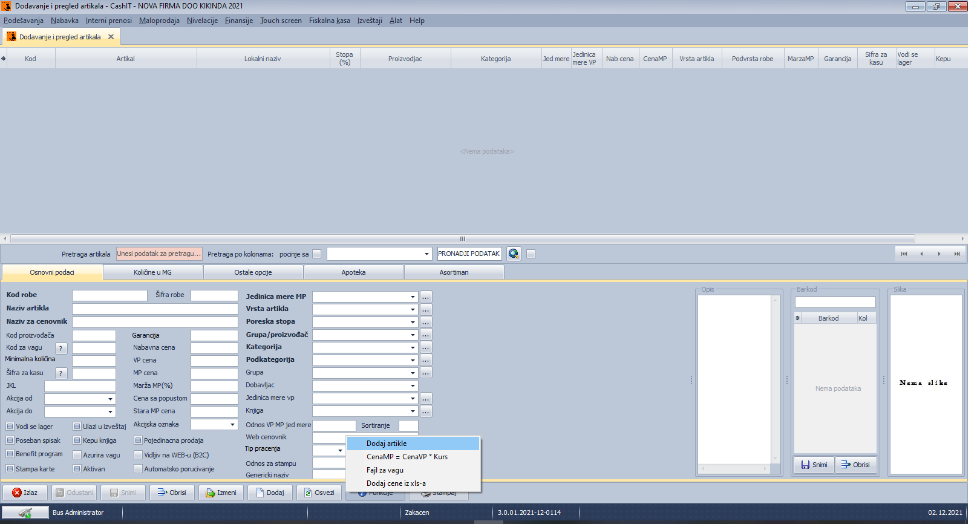Expand the Jedinica mere MP dropdown
The height and width of the screenshot is (524, 980).
pyautogui.click(x=413, y=297)
